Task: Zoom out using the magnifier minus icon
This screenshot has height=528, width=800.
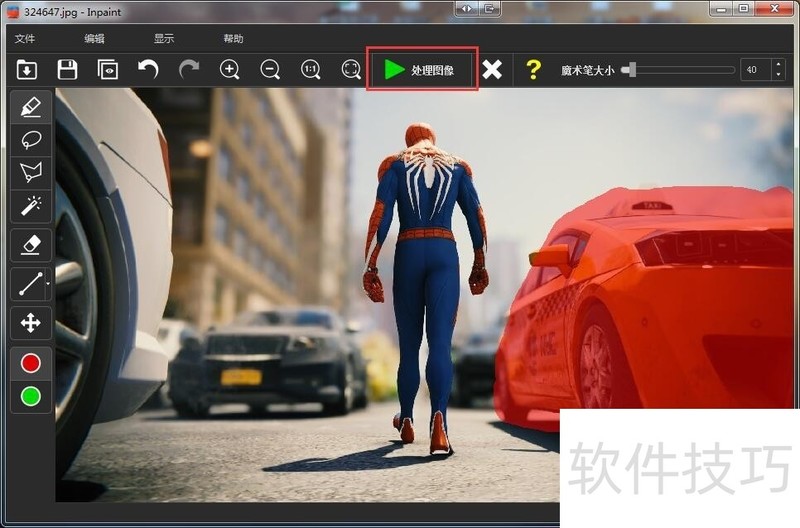Action: point(270,70)
